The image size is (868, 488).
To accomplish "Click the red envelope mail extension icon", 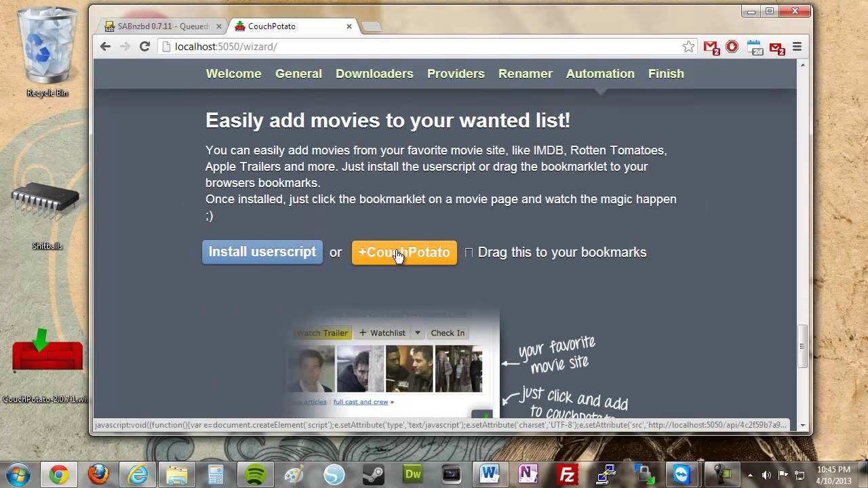I will tap(777, 47).
